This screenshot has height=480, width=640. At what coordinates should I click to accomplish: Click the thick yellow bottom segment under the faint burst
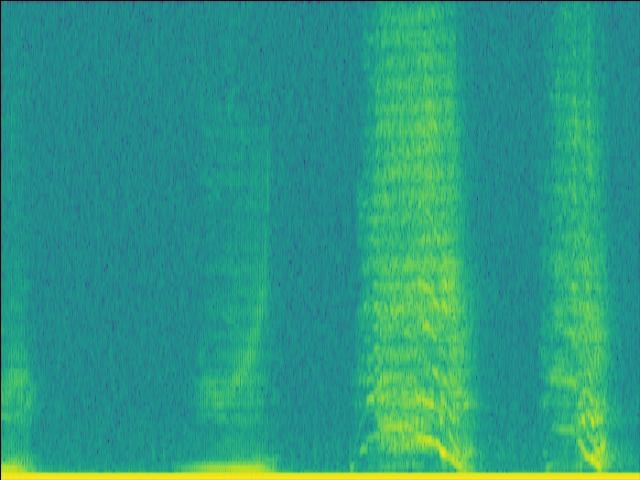[230, 465]
